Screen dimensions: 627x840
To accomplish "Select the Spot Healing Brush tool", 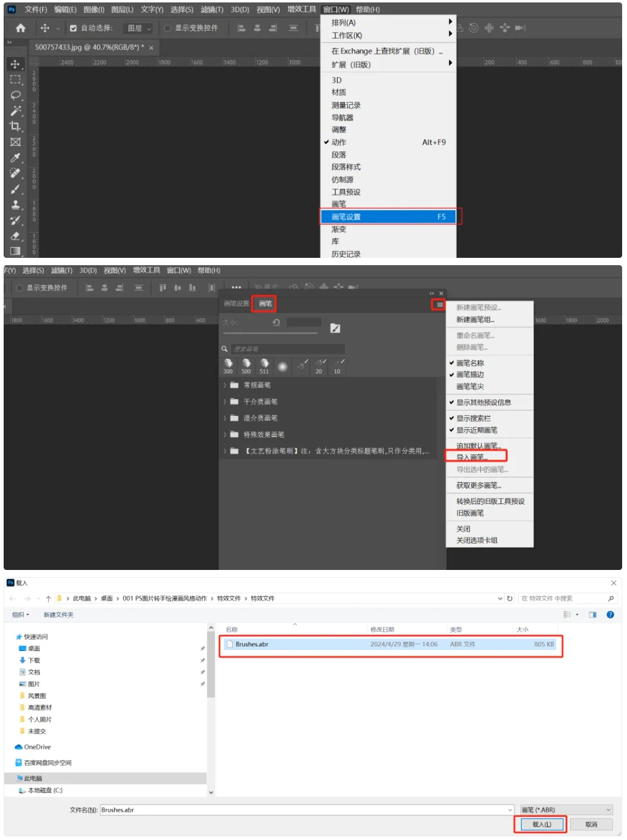I will point(15,173).
